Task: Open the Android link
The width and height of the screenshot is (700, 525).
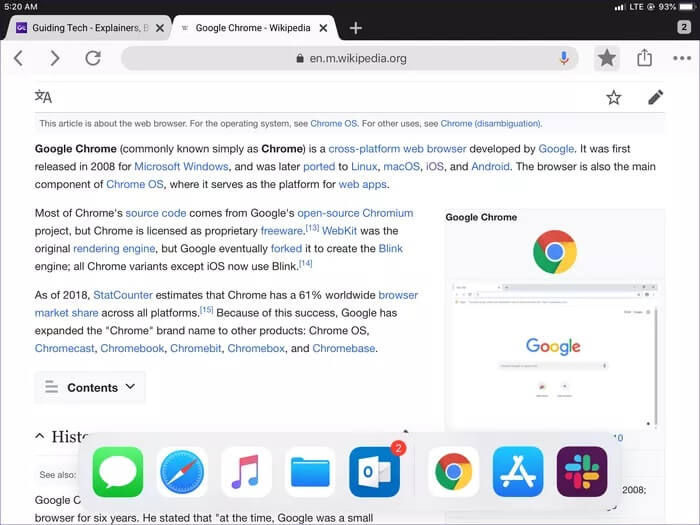Action: pyautogui.click(x=490, y=167)
